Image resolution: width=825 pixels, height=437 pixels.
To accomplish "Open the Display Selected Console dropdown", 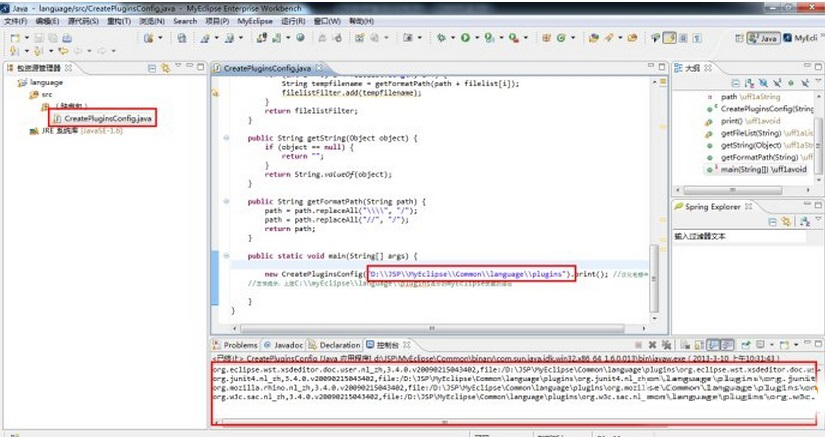I will coord(771,345).
